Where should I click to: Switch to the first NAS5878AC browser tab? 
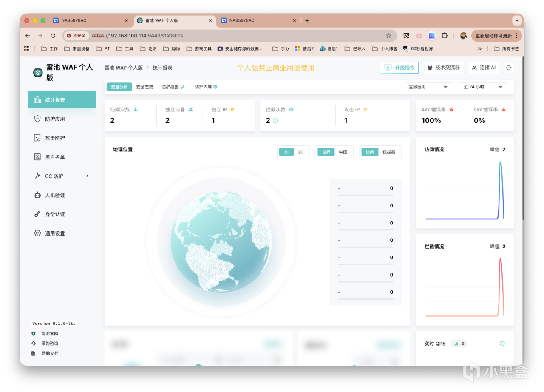coord(91,20)
